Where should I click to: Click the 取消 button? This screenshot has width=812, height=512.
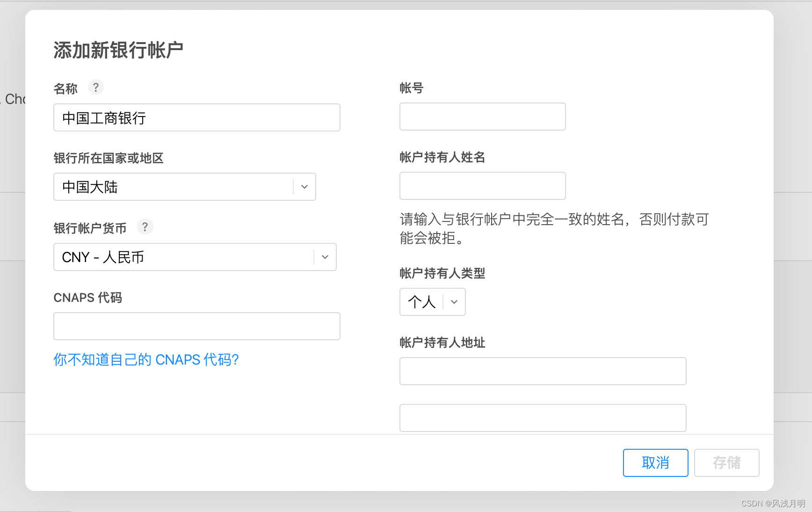point(656,463)
